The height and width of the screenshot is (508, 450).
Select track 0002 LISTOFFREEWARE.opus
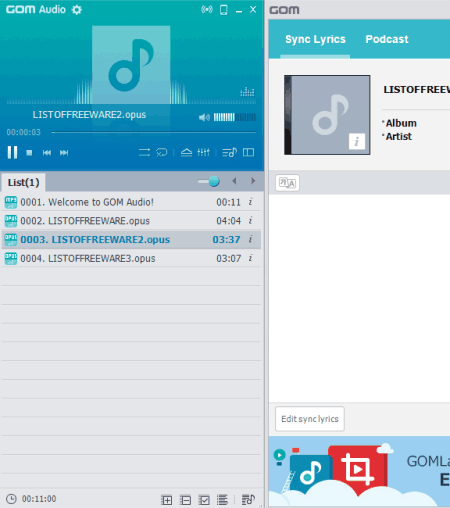tap(131, 221)
